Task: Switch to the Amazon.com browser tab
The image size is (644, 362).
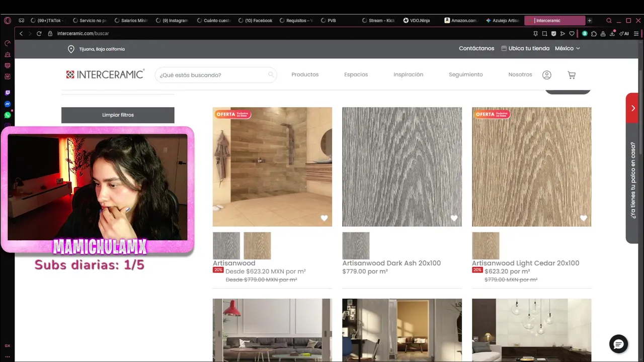Action: 460,21
